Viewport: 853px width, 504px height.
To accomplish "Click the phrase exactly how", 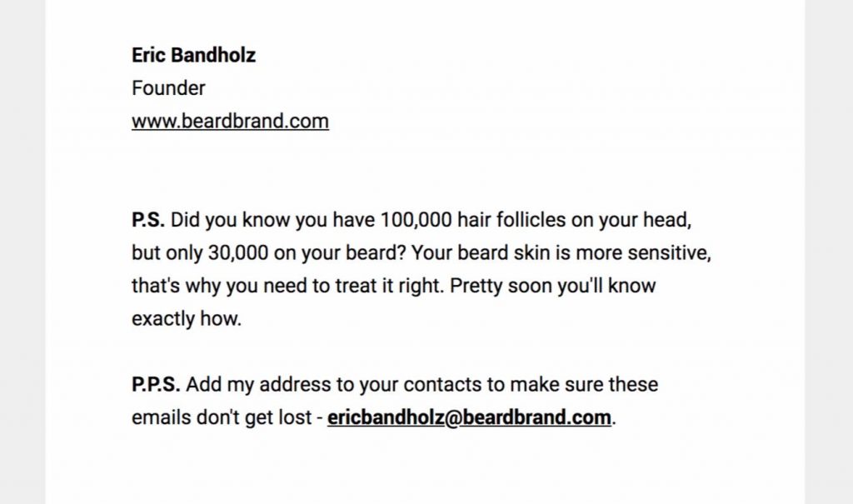I will [x=186, y=318].
